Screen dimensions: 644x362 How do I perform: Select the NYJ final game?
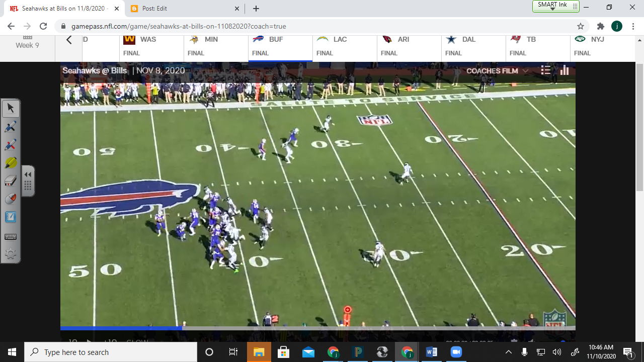click(x=602, y=48)
